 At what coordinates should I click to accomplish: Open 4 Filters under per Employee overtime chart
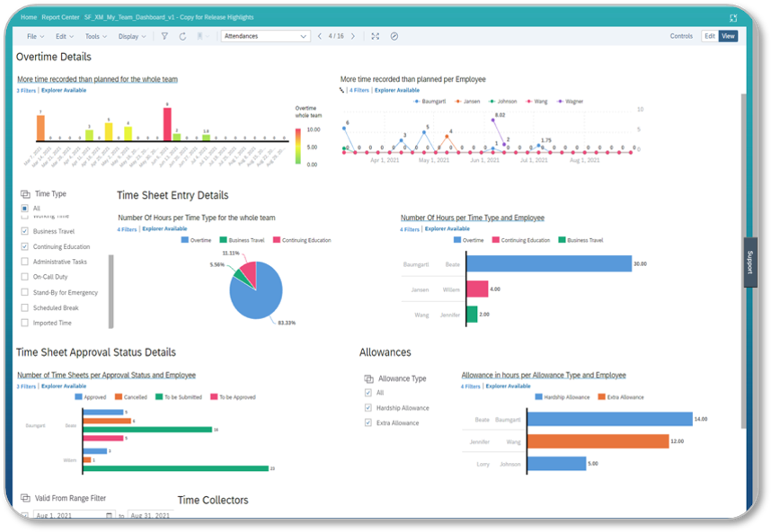pyautogui.click(x=359, y=90)
